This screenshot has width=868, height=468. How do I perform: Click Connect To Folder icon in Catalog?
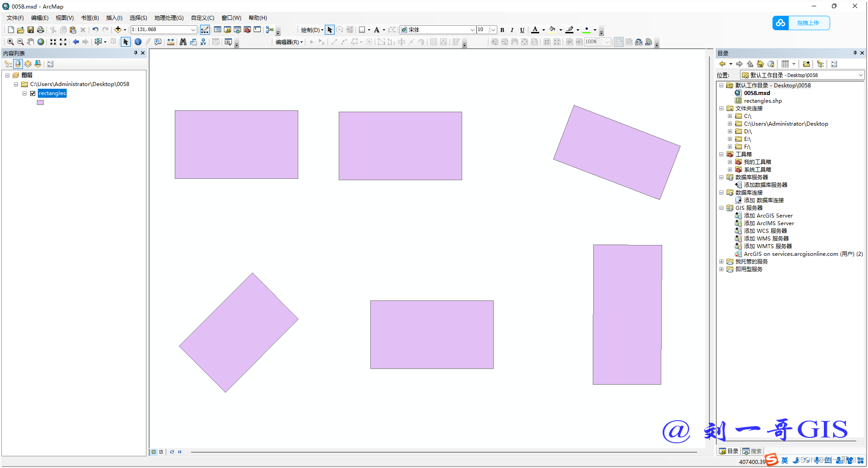pyautogui.click(x=806, y=64)
